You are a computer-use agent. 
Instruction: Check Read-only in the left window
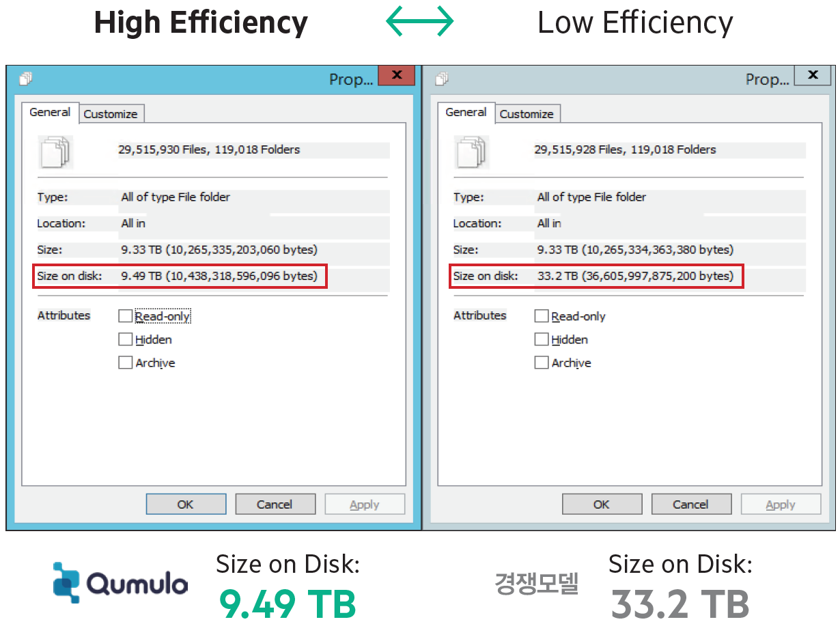click(x=125, y=316)
